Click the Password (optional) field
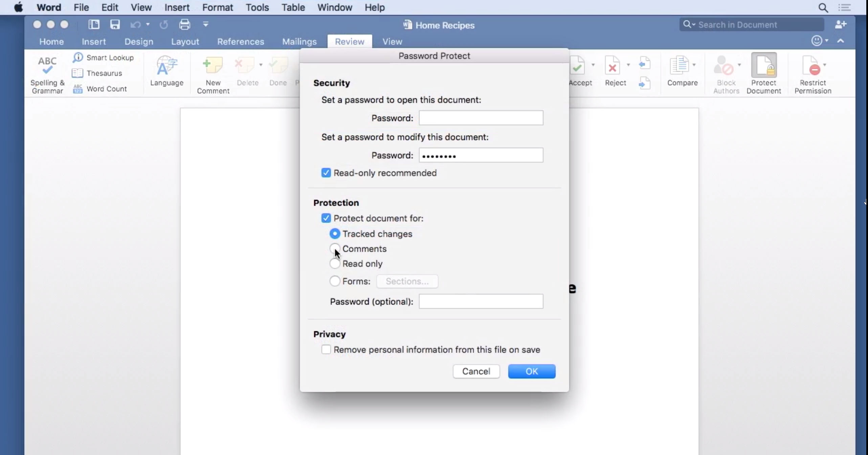This screenshot has width=868, height=455. [481, 301]
